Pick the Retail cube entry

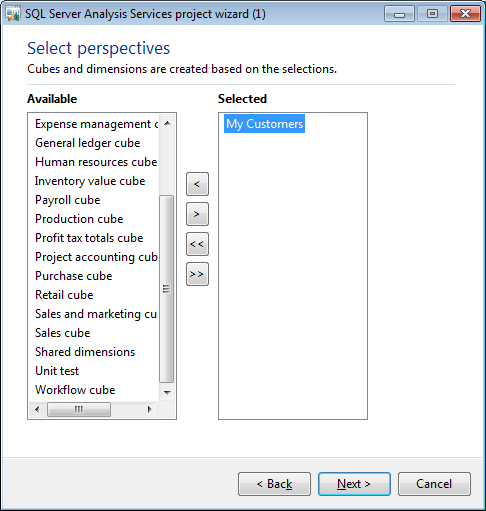click(64, 295)
